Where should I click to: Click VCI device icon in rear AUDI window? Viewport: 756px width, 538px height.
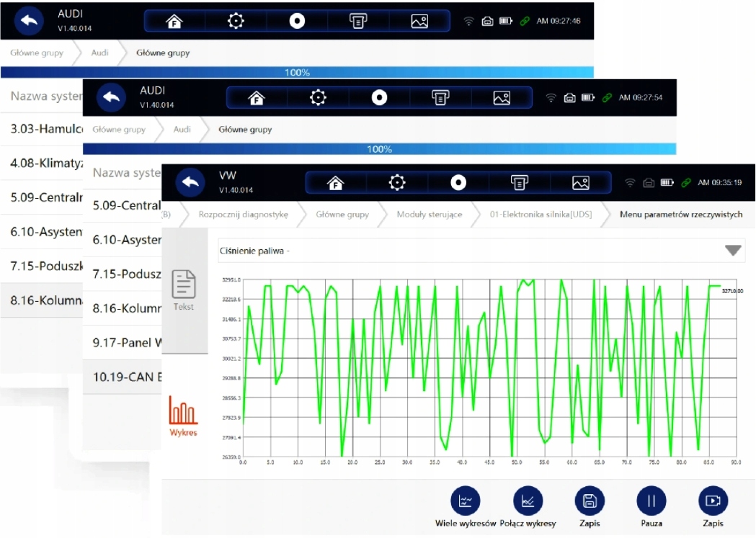tap(487, 21)
